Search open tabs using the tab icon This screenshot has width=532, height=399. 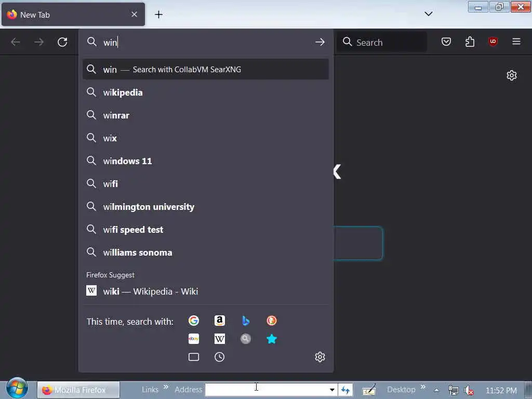tap(194, 357)
